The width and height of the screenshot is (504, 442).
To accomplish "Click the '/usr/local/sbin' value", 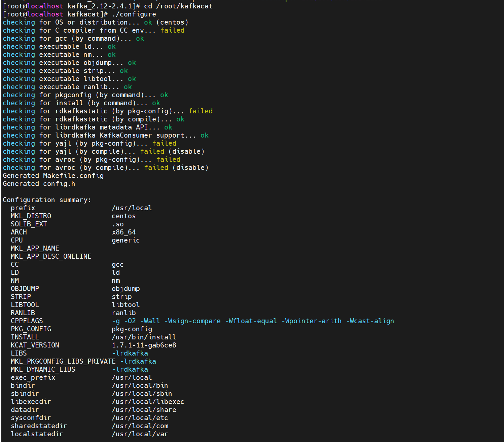I will point(142,394).
